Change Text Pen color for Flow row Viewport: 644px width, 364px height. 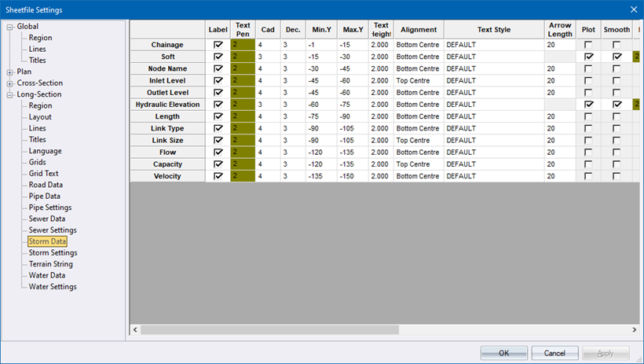click(243, 153)
